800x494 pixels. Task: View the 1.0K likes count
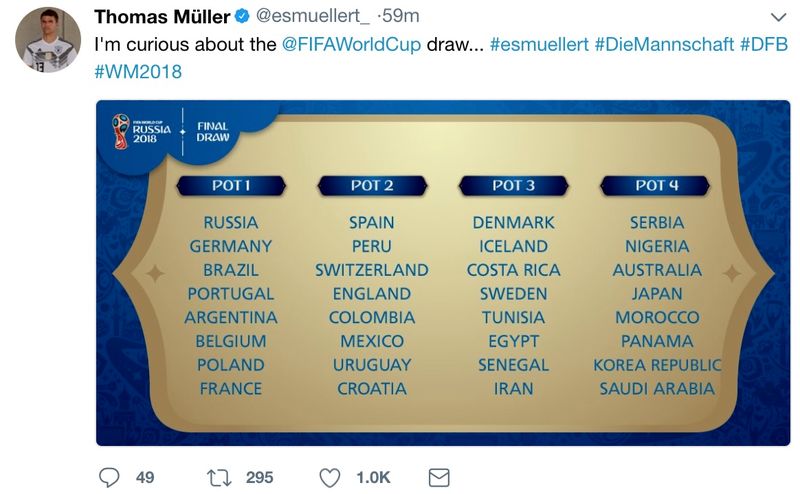(x=373, y=478)
